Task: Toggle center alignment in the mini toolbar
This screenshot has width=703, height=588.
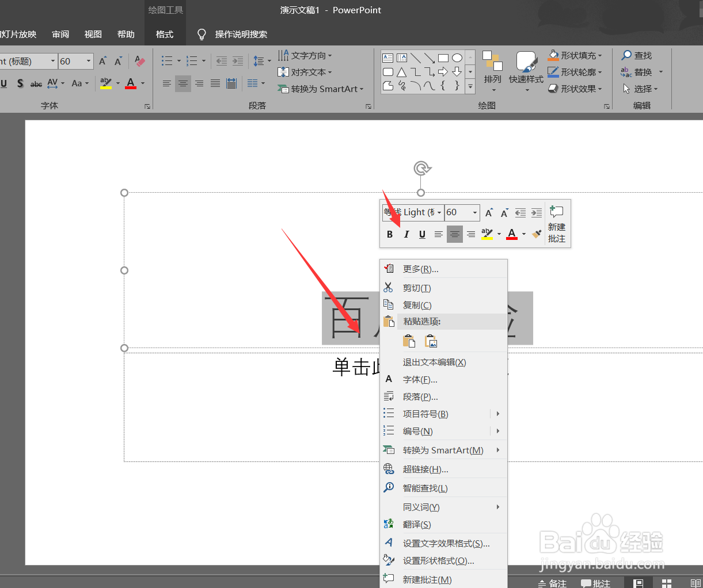Action: coord(455,234)
